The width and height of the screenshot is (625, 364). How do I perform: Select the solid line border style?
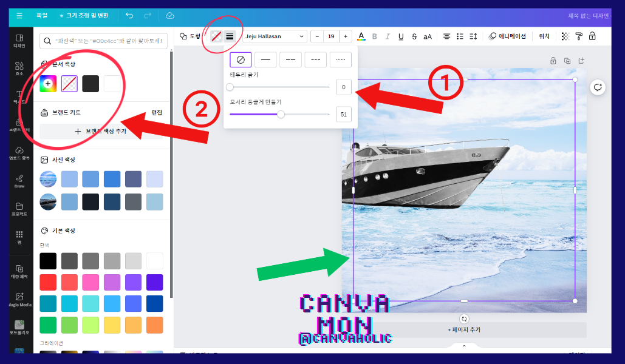click(x=265, y=59)
